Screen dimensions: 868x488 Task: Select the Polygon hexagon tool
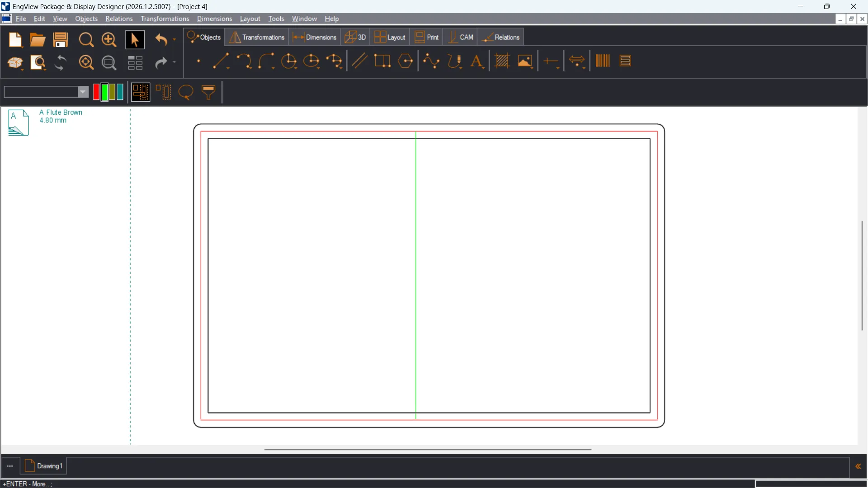pos(406,61)
